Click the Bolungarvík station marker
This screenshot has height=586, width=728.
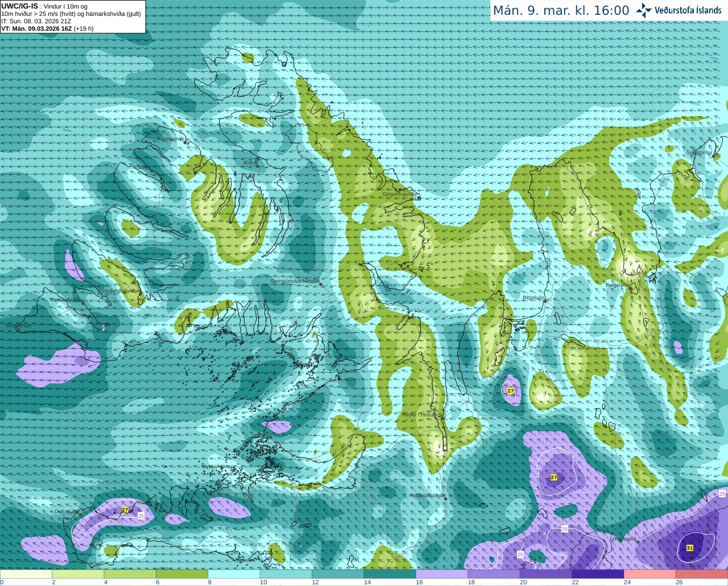[186, 142]
